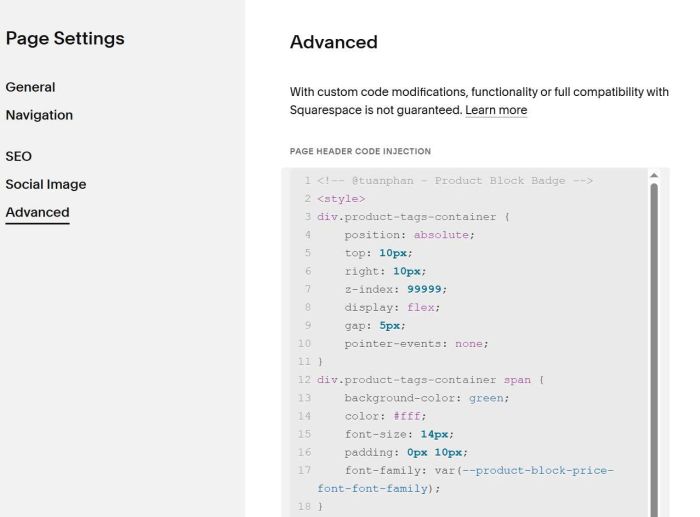Click the position: absolute code line
Image resolution: width=700 pixels, height=517 pixels.
[409, 235]
